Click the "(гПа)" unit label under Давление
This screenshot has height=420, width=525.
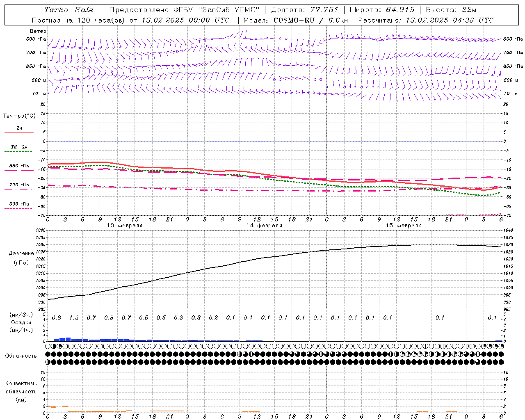[x=21, y=263]
